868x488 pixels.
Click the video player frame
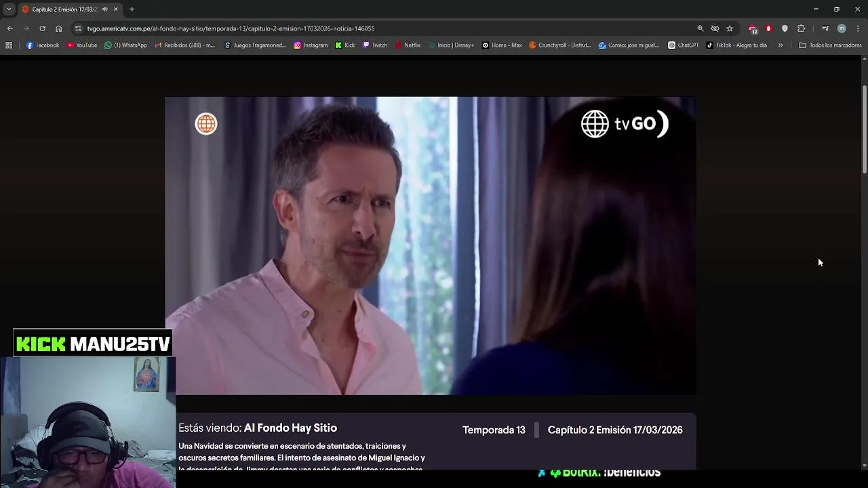click(x=430, y=245)
